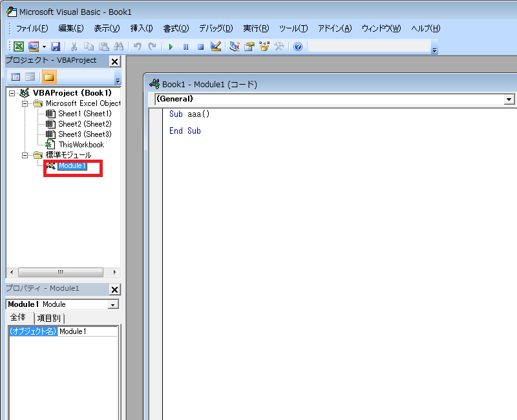
Task: Toggle Design Mode icon
Action: click(x=216, y=47)
